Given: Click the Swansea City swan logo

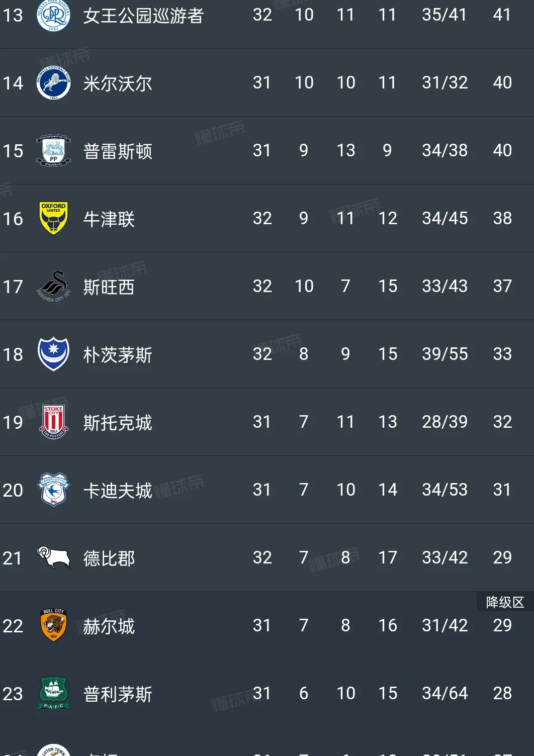Looking at the screenshot, I should point(53,287).
